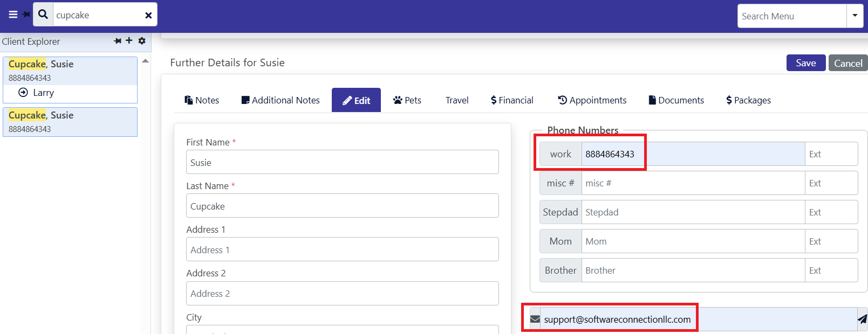Click the magnifier search icon
Screen dimensions: 868x334
(43, 15)
